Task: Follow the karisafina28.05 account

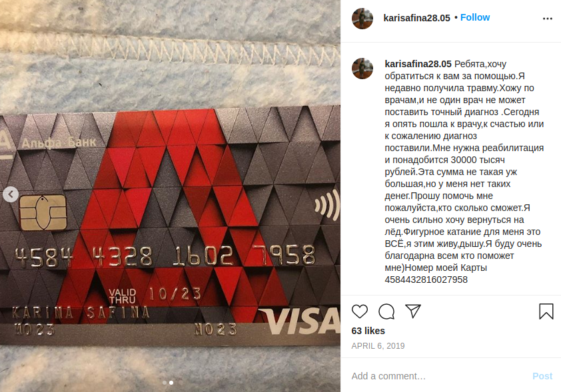Action: (475, 17)
